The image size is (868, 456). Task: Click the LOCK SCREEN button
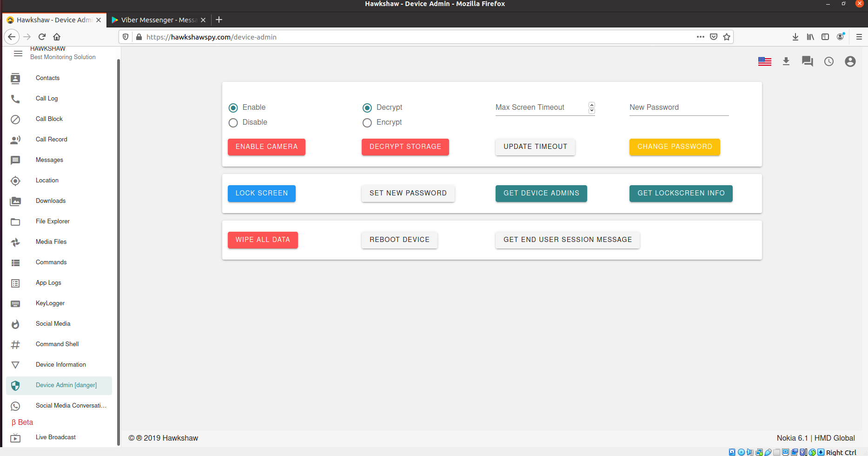point(262,193)
